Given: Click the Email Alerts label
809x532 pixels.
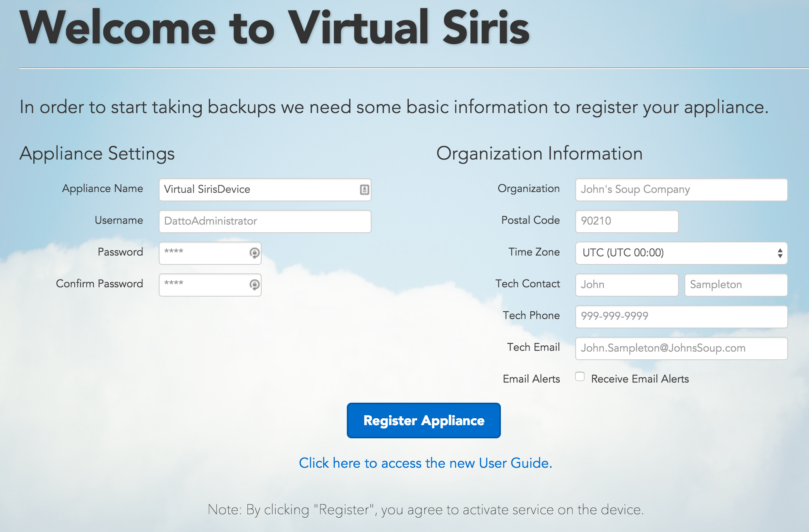Looking at the screenshot, I should 531,379.
